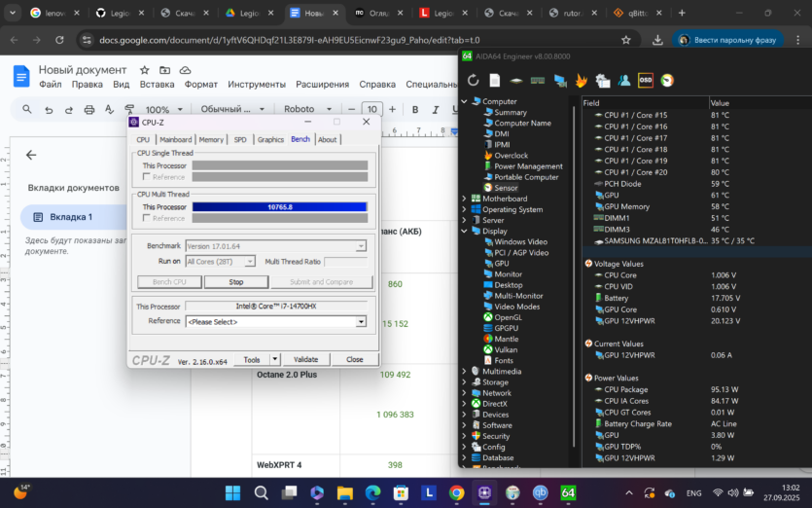Open Windows Start menu
Viewport: 812px width, 508px height.
click(x=233, y=492)
